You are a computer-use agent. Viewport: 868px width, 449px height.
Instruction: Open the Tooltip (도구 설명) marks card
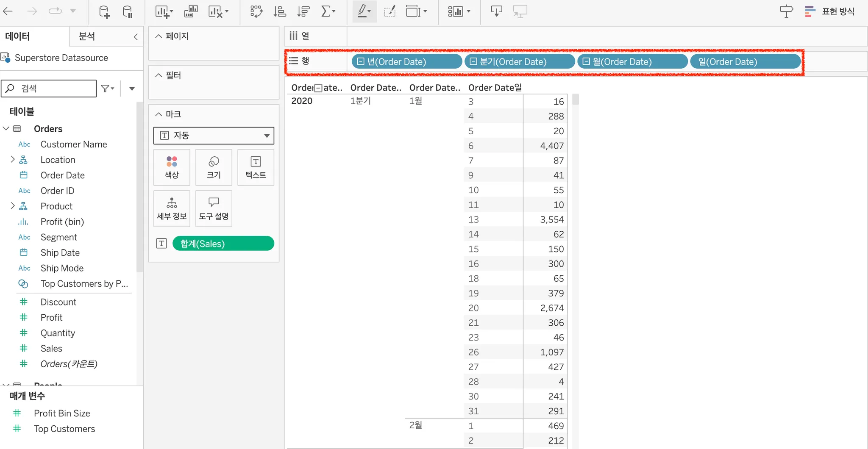214,209
